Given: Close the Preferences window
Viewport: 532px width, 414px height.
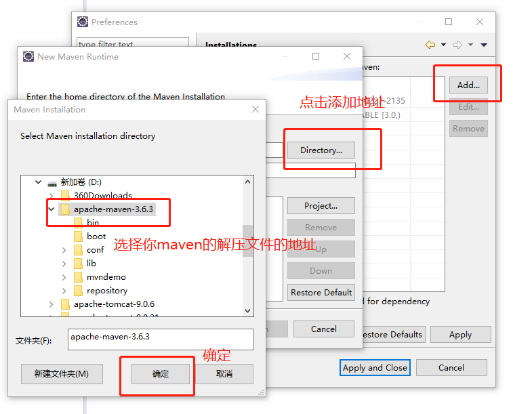Looking at the screenshot, I should (x=480, y=22).
